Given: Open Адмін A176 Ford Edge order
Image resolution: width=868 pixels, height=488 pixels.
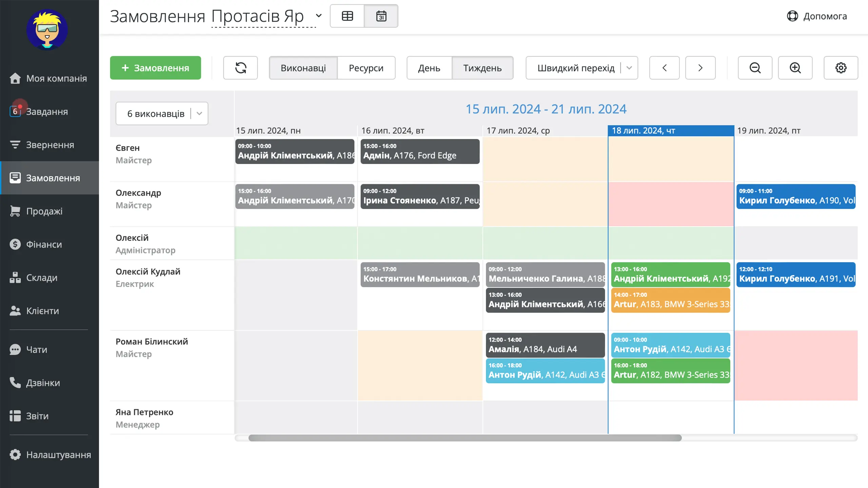Looking at the screenshot, I should pos(420,151).
